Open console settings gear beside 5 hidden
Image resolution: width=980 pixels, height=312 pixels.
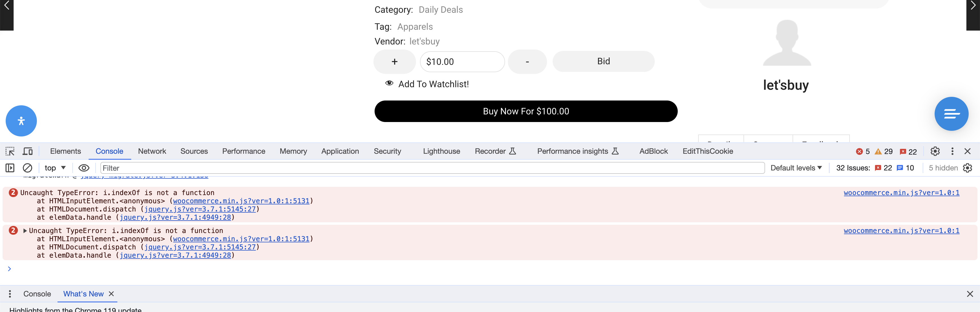click(x=968, y=168)
